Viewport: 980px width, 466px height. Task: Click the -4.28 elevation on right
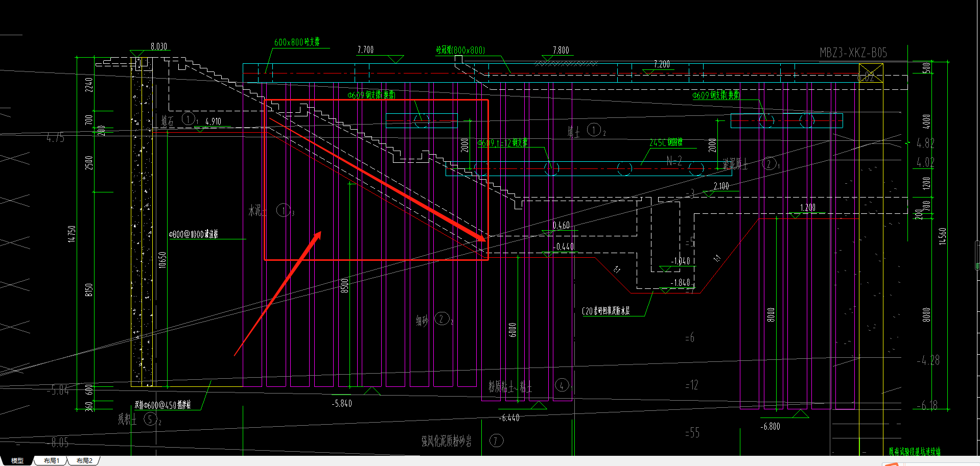(x=928, y=360)
